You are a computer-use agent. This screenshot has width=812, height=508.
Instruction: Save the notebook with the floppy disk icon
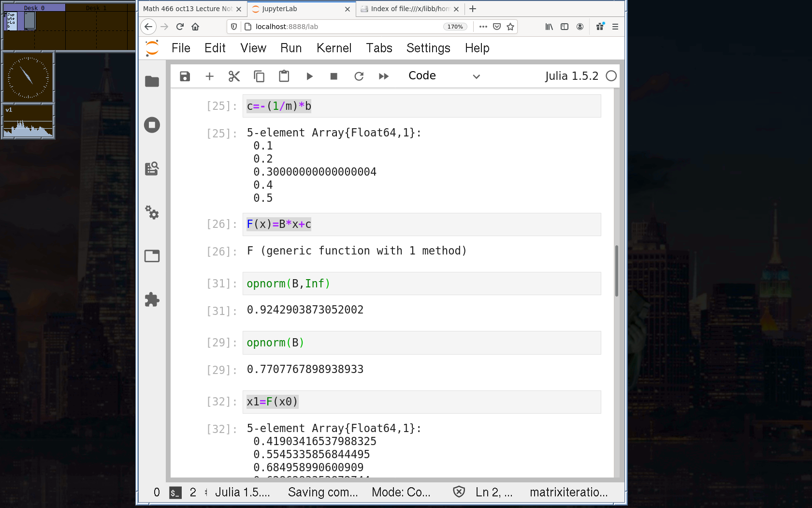pyautogui.click(x=185, y=76)
